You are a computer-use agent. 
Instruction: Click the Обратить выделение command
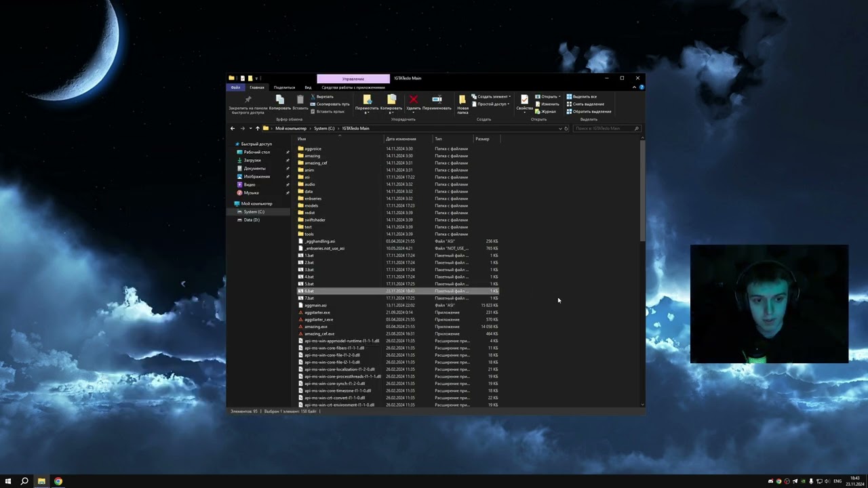pos(589,111)
